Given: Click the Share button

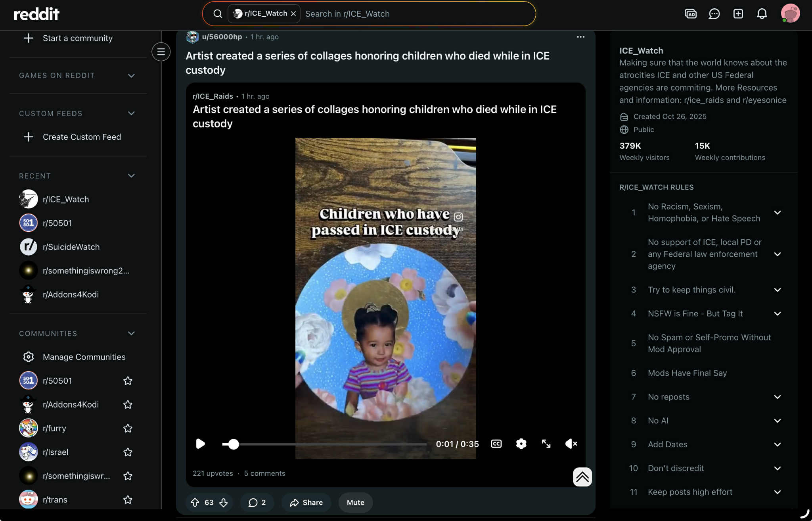Looking at the screenshot, I should (x=306, y=502).
